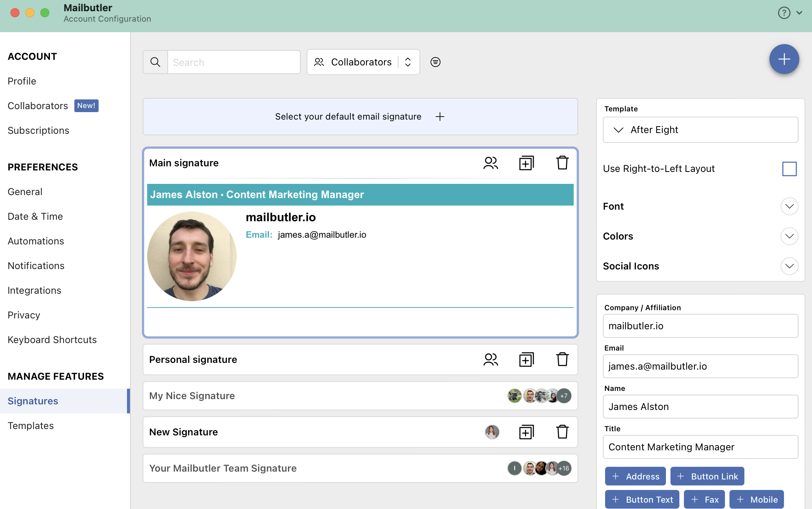Image resolution: width=812 pixels, height=509 pixels.
Task: Select Signatures in Manage Features
Action: pyautogui.click(x=65, y=401)
